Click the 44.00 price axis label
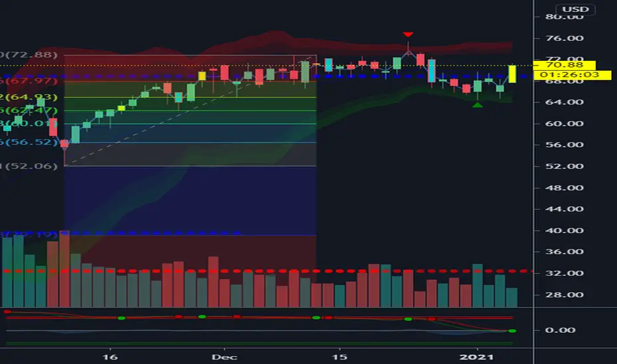 point(564,209)
